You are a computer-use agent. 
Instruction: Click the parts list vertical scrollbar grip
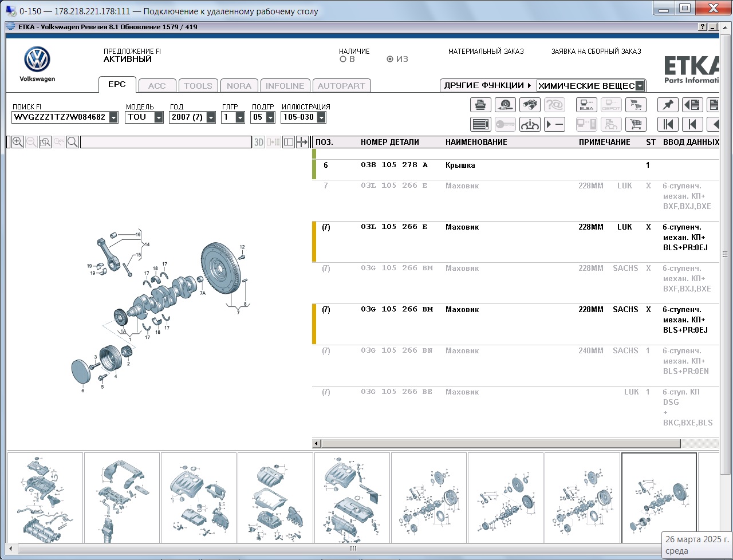pyautogui.click(x=724, y=254)
